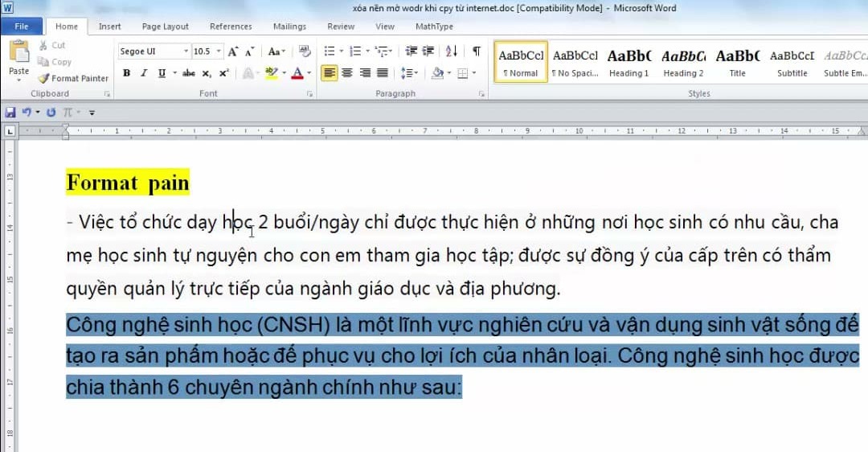This screenshot has height=452, width=868.
Task: Click the Format Painter button
Action: pos(73,79)
